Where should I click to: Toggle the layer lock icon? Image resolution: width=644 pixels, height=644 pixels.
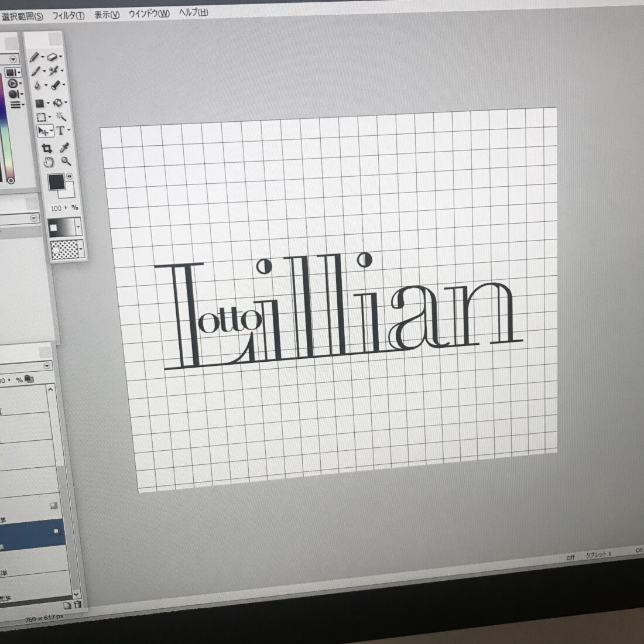tap(29, 379)
